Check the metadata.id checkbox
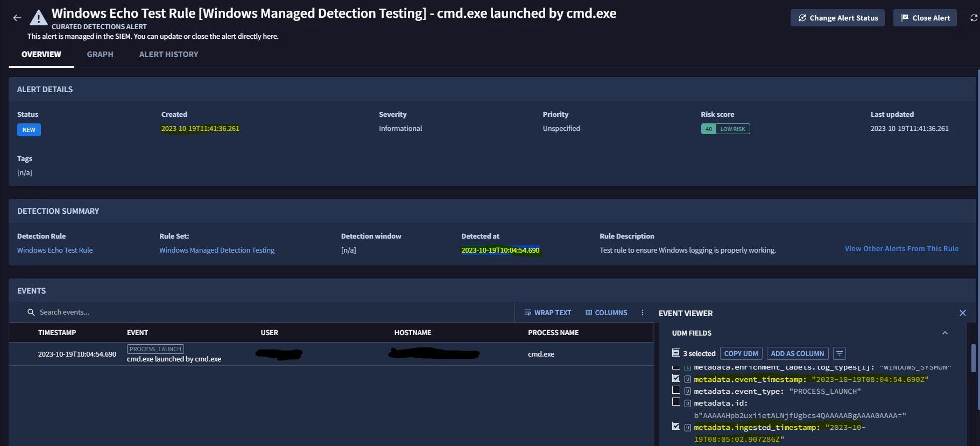980x446 pixels. click(x=676, y=402)
